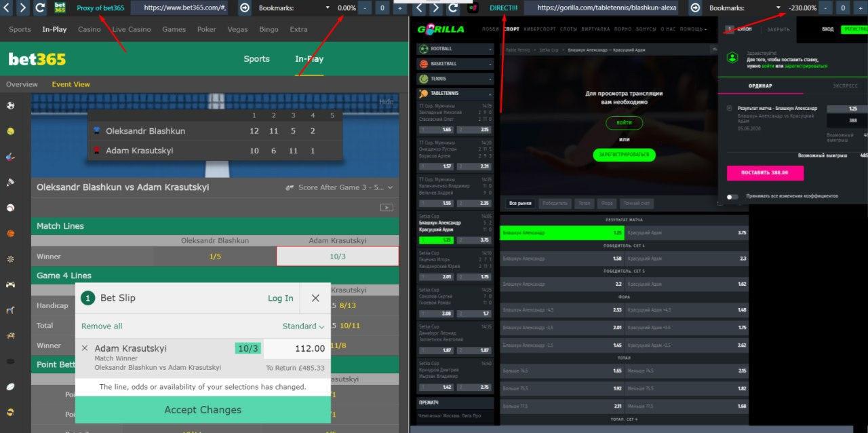868x433 pixels.
Task: Click the 388 stake field in Gorilla coupon
Action: 847,121
